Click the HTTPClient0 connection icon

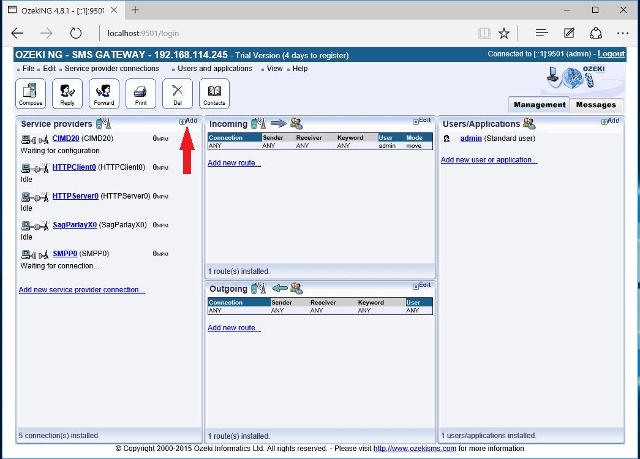coord(35,168)
